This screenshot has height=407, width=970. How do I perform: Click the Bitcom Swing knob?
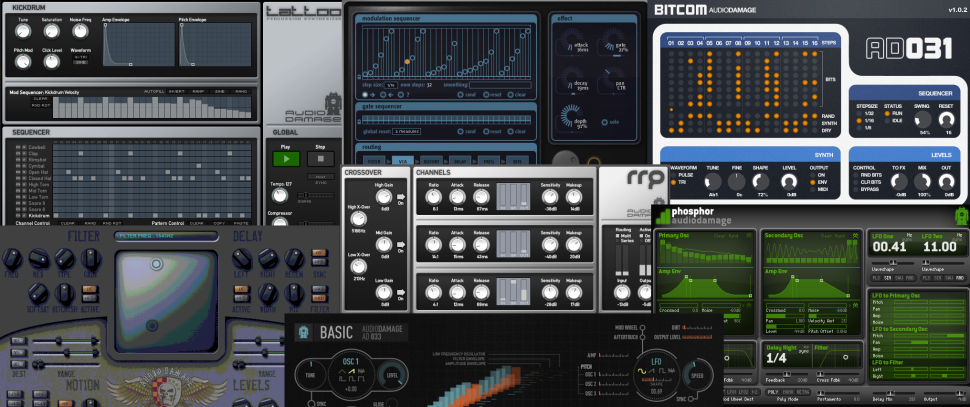(x=925, y=118)
